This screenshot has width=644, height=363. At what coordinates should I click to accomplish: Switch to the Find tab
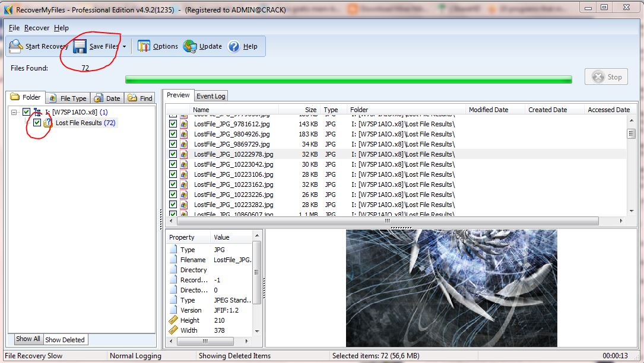140,98
